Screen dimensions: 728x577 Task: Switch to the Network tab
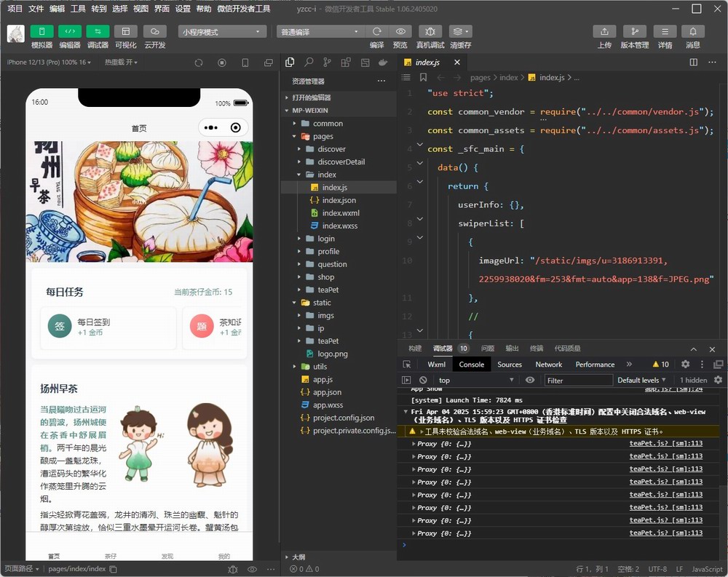click(548, 364)
